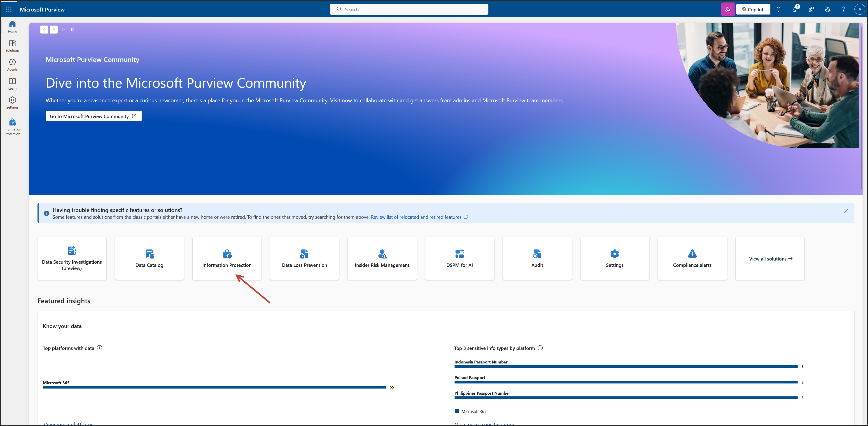This screenshot has width=868, height=426.
Task: Open Information Protection in the left sidebar
Action: 12,127
